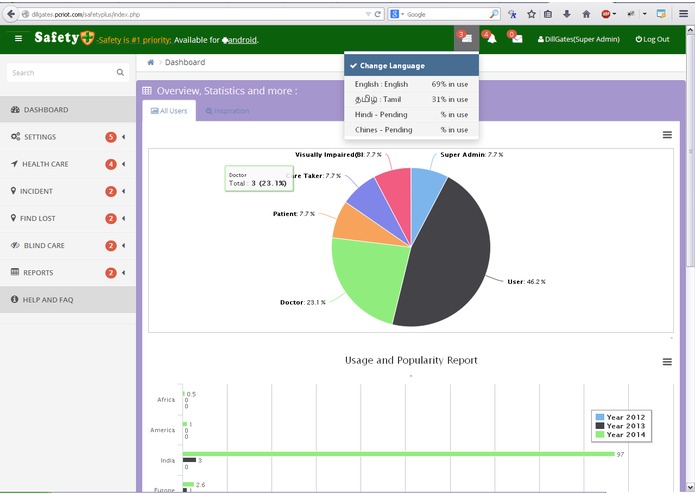The image size is (695, 494).
Task: Click the bookmark star icon in Firefox toolbar
Action: [x=531, y=14]
